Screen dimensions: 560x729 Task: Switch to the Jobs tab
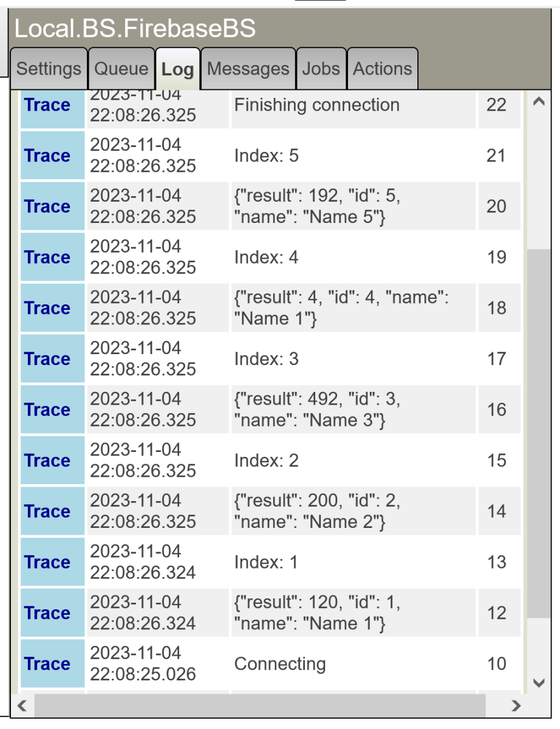tap(321, 69)
